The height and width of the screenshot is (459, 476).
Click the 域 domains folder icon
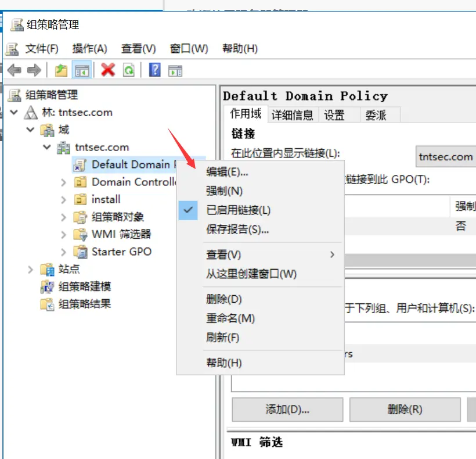[47, 130]
